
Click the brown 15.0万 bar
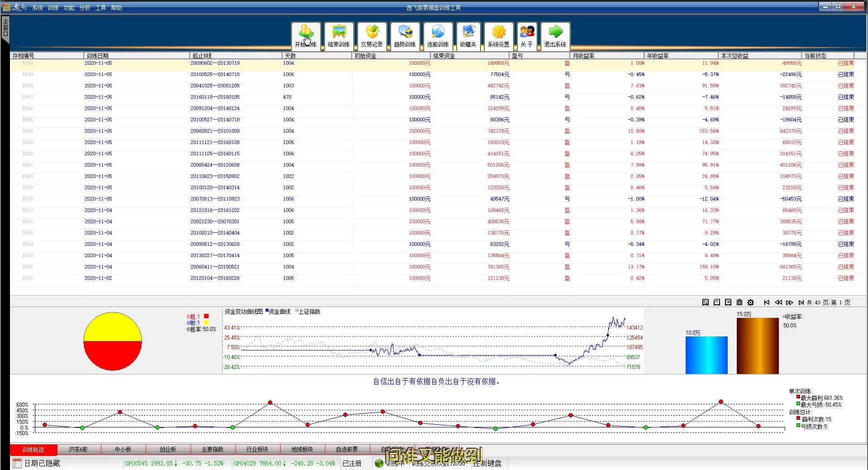pos(758,346)
